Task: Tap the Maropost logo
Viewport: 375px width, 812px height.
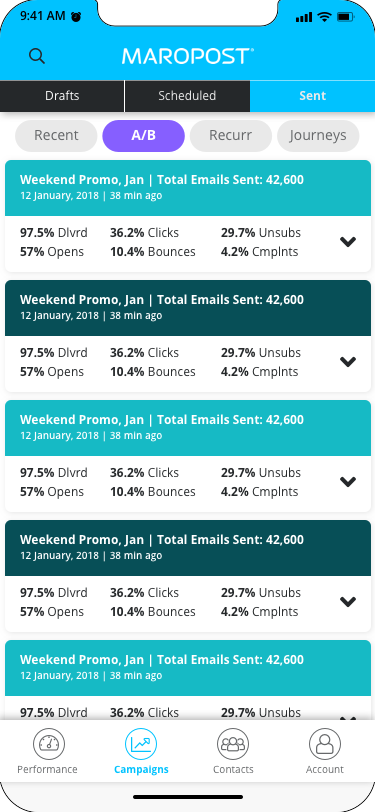Action: 188,56
